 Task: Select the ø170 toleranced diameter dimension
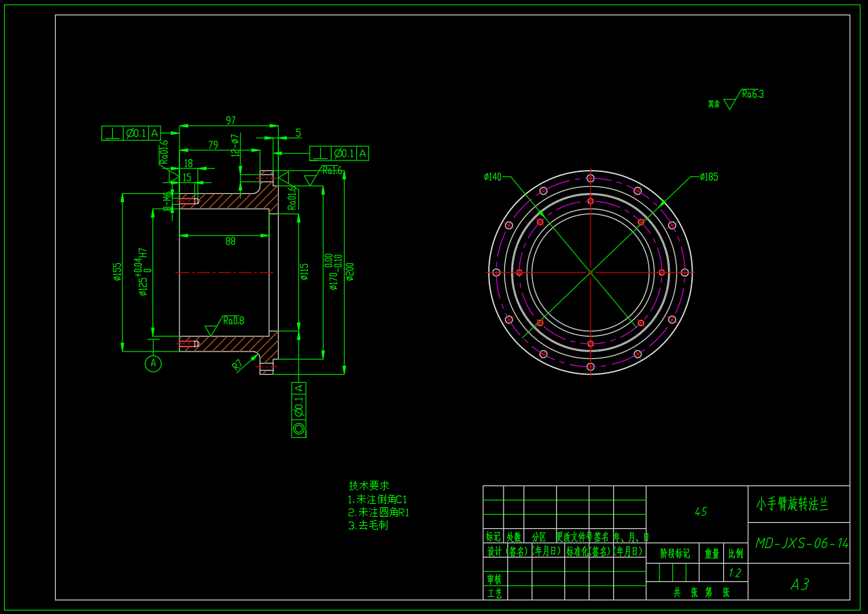[333, 272]
